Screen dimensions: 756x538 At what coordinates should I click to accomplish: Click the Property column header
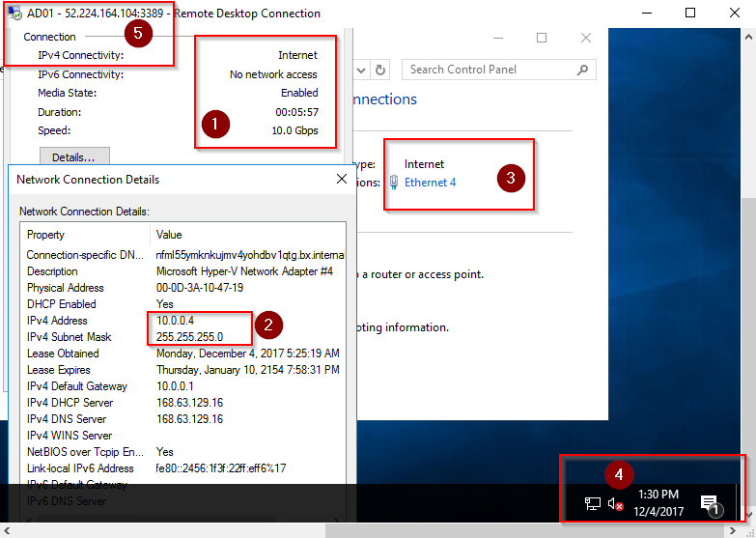45,235
